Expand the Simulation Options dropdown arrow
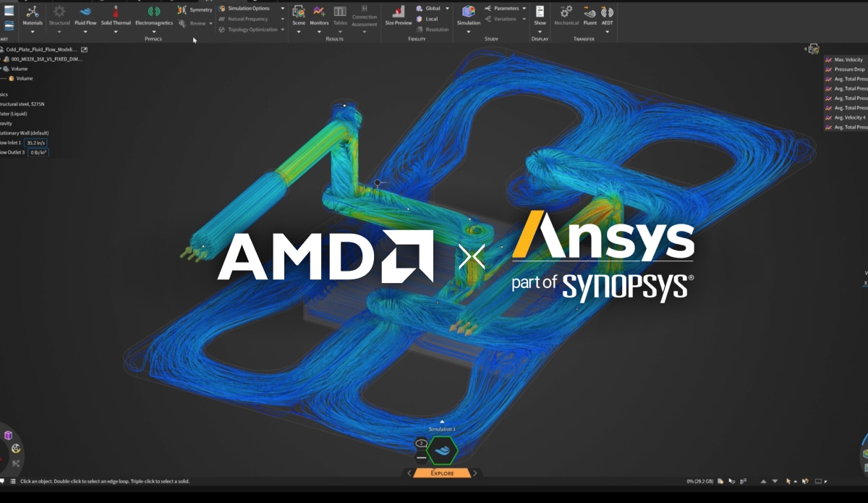Viewport: 868px width, 503px height. pos(282,8)
